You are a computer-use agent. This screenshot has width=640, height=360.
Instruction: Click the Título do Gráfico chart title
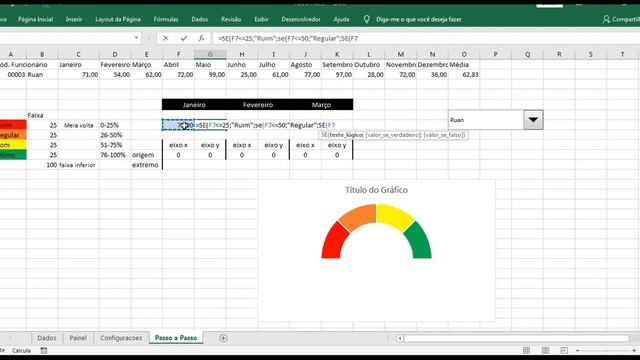pyautogui.click(x=376, y=190)
